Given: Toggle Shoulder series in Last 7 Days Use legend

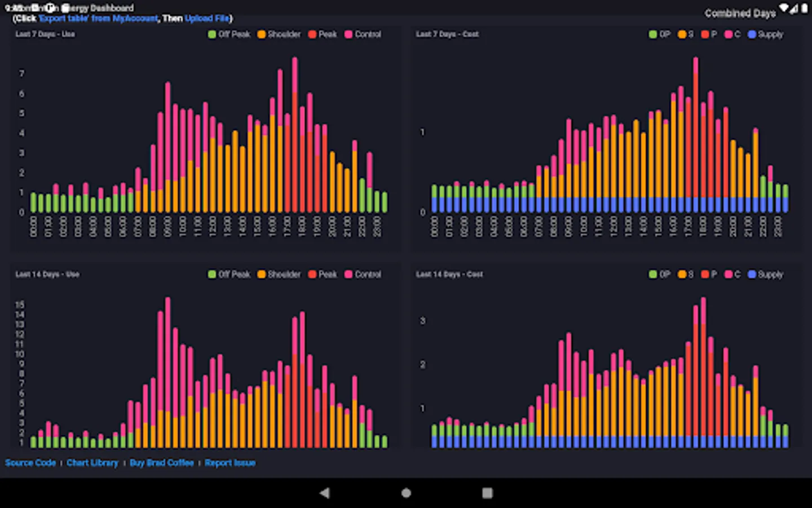Looking at the screenshot, I should click(x=279, y=34).
